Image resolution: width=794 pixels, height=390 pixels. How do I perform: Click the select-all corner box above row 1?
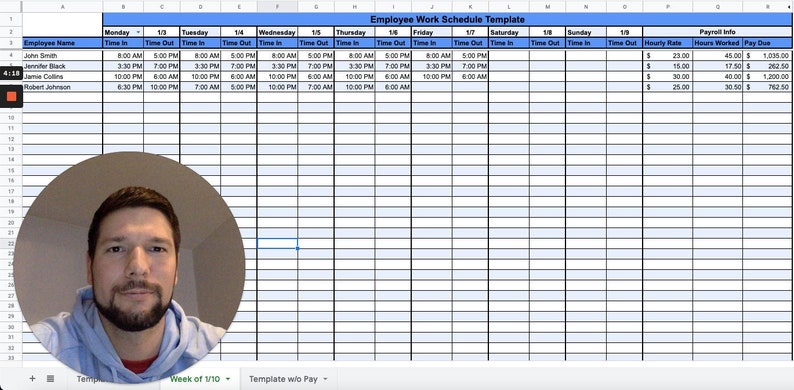pos(11,7)
